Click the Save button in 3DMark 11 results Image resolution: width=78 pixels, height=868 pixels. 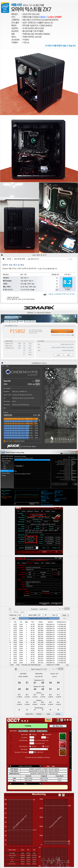point(69,355)
